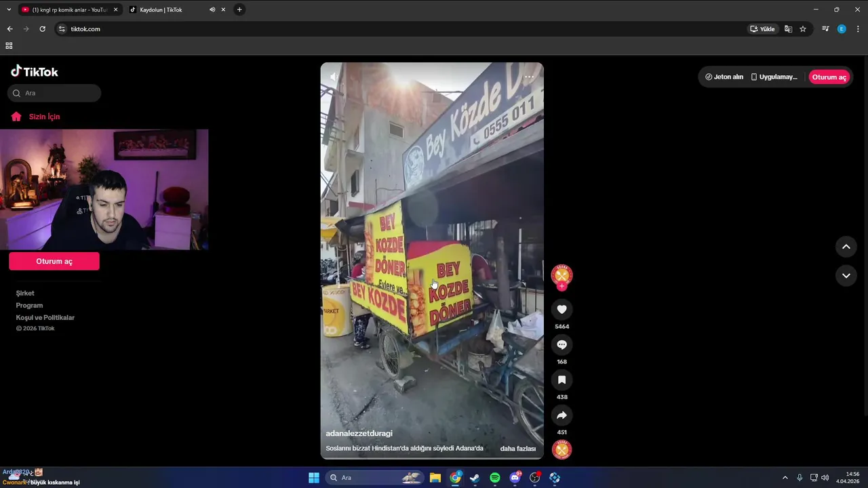Open Discord from taskbar
The height and width of the screenshot is (488, 868).
pos(515,478)
